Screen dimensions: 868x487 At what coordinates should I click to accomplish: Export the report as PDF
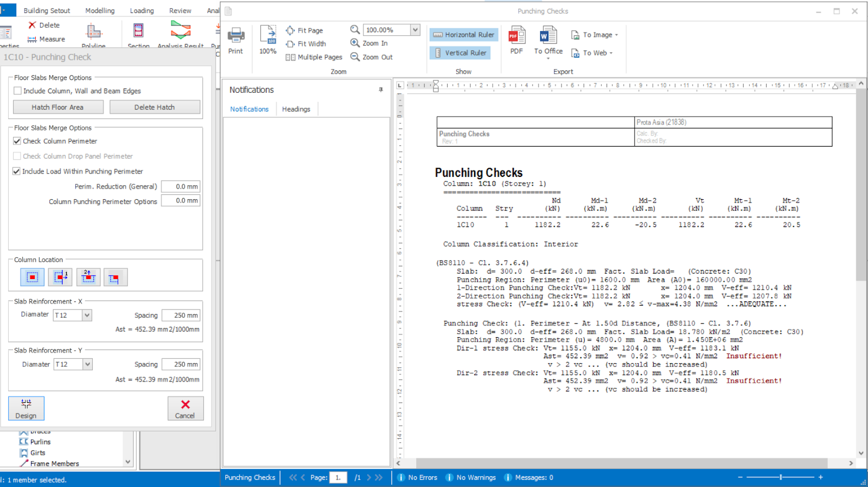click(516, 36)
